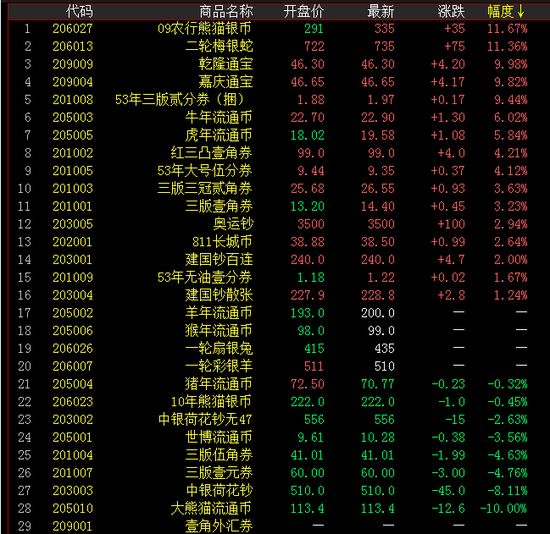
Task: Click opening price 291
Action: click(314, 29)
